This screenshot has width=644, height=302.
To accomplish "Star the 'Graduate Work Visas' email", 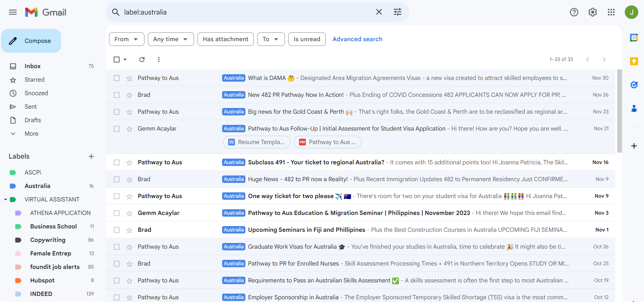I will pyautogui.click(x=129, y=247).
